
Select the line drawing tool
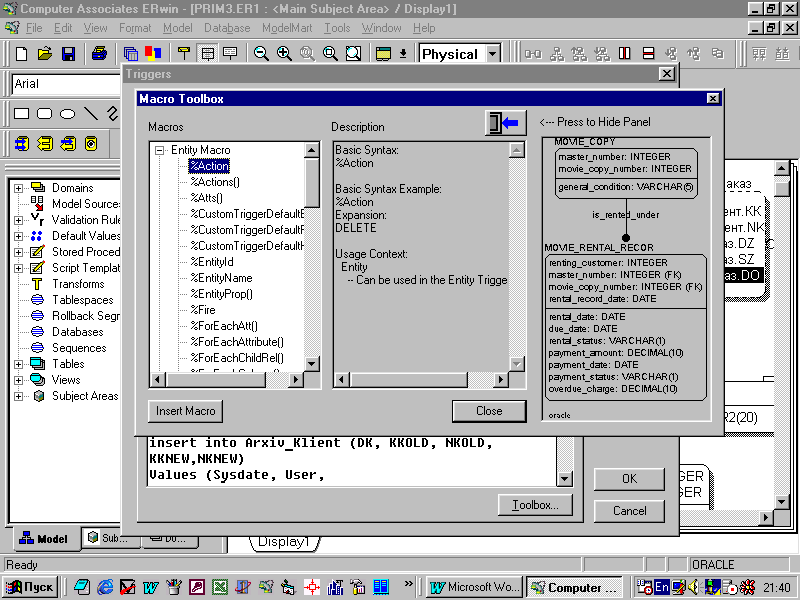[91, 113]
